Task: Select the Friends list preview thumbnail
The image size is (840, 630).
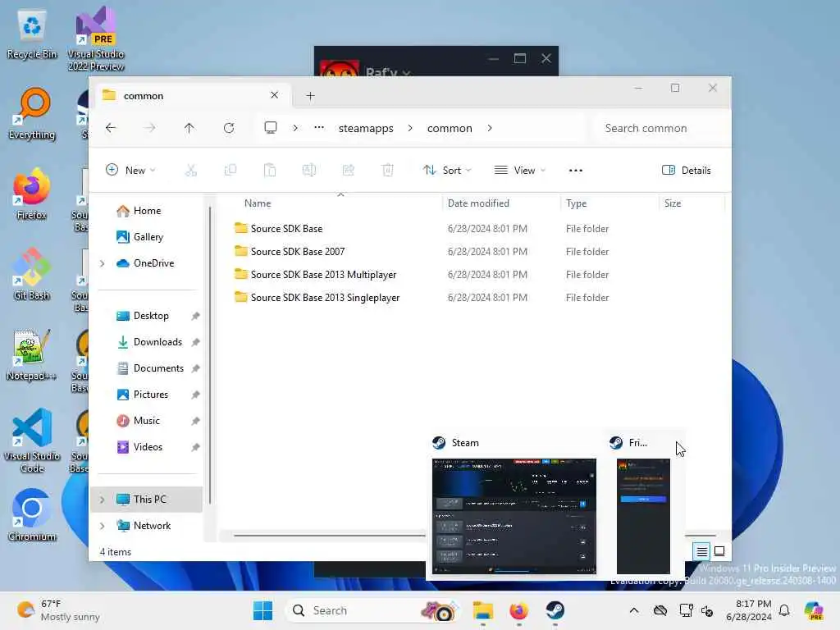Action: (x=643, y=516)
